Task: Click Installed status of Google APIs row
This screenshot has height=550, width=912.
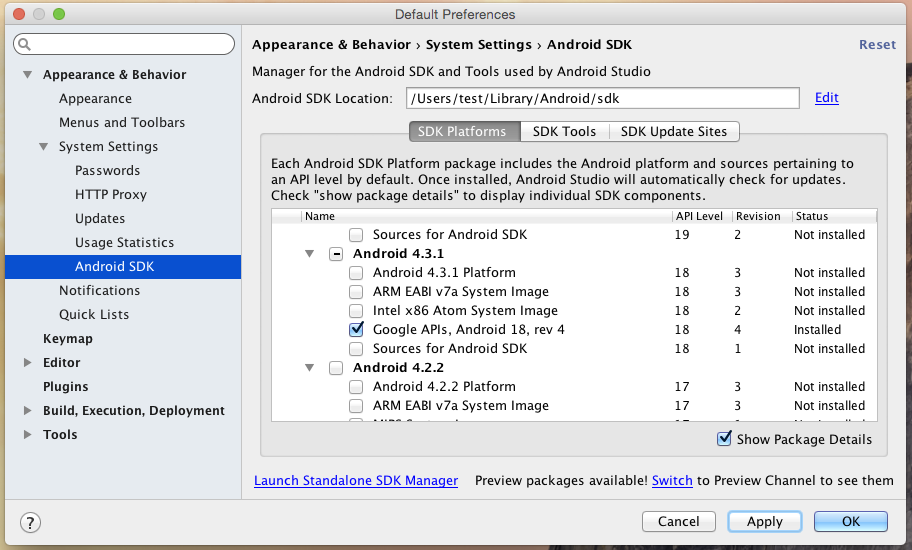Action: point(817,330)
